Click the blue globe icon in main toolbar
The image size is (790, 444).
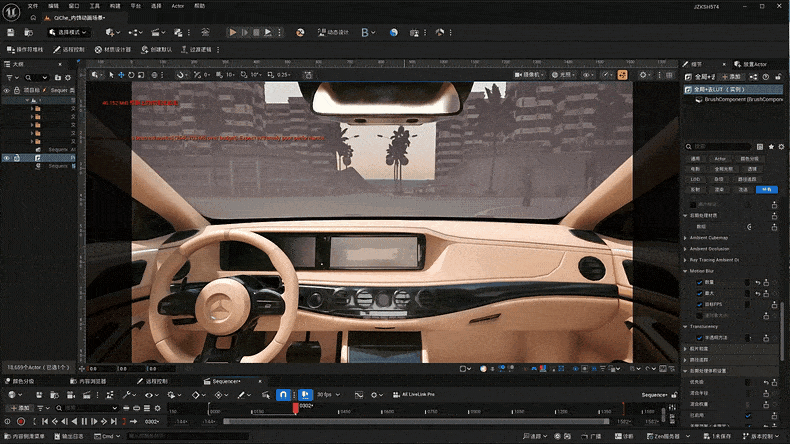point(393,32)
